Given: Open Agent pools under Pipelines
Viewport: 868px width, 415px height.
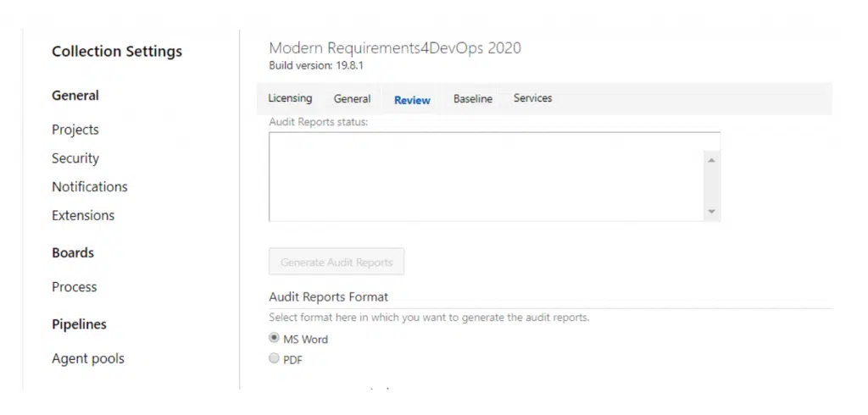Looking at the screenshot, I should 88,358.
